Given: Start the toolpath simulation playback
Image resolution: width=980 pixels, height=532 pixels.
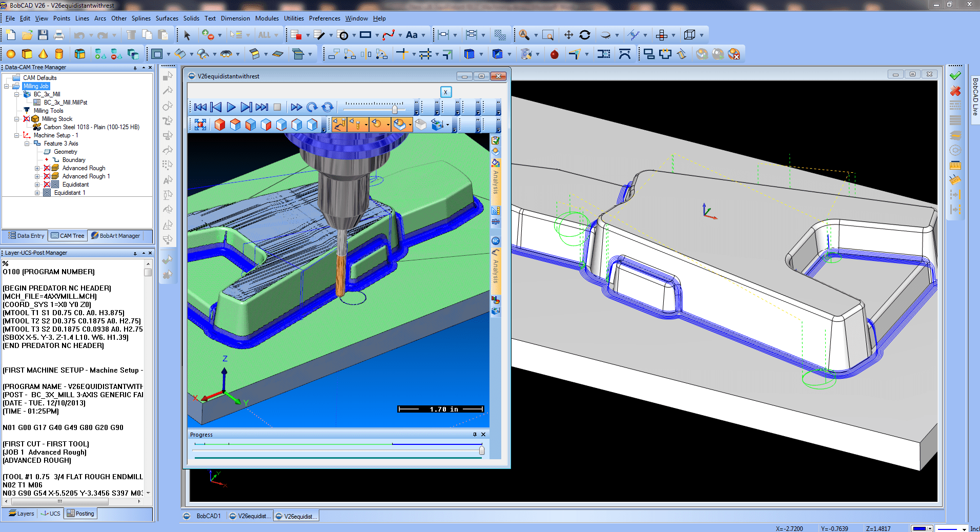Looking at the screenshot, I should (x=231, y=107).
